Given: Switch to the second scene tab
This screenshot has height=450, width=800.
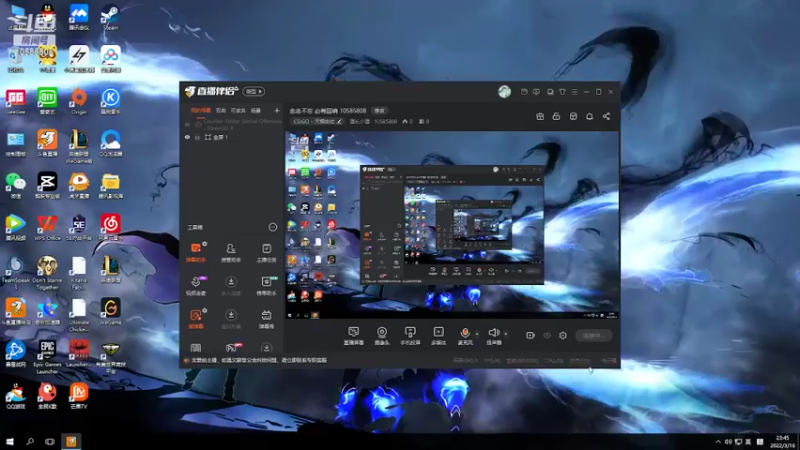Looking at the screenshot, I should [x=220, y=110].
